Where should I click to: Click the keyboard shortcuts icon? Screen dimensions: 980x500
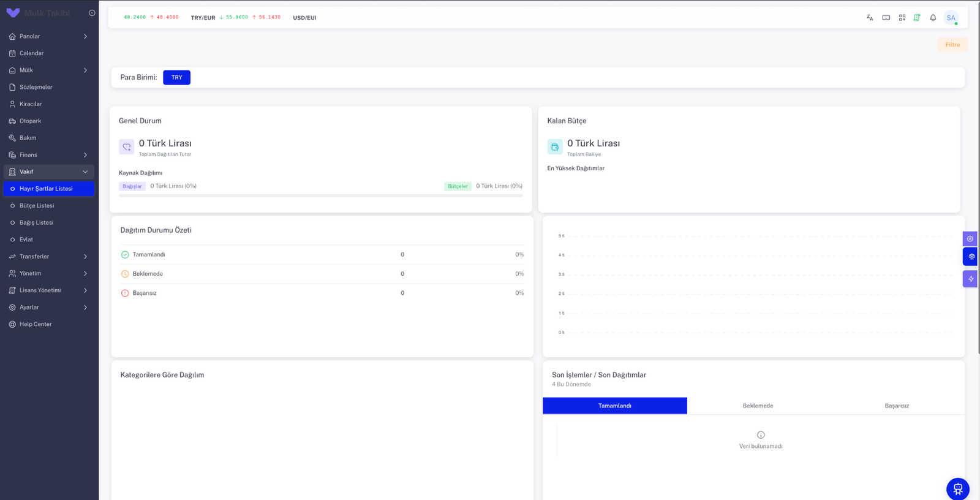[x=886, y=18]
